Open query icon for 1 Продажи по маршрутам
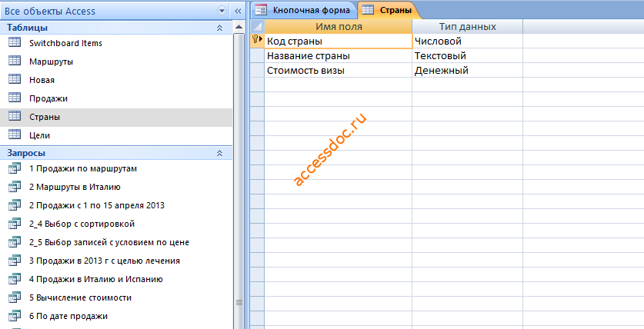The height and width of the screenshot is (329, 644). coord(15,168)
